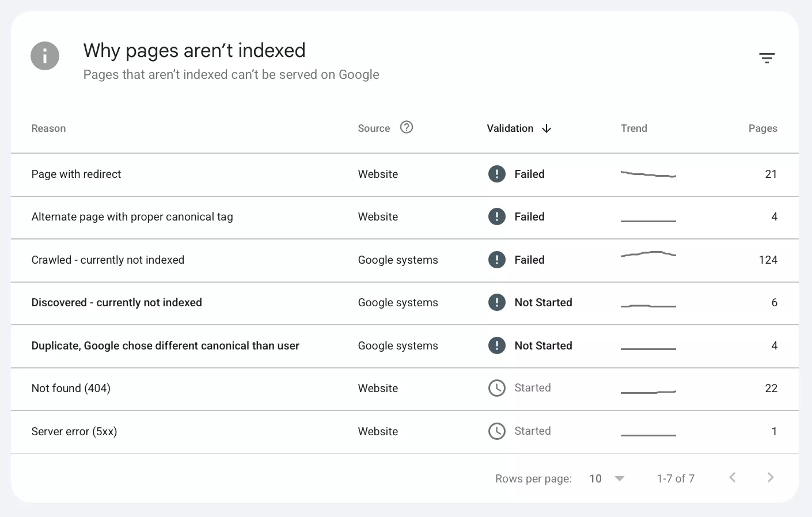Screen dimensions: 812x517
Task: Open the Rows per page dropdown
Action: pyautogui.click(x=607, y=478)
